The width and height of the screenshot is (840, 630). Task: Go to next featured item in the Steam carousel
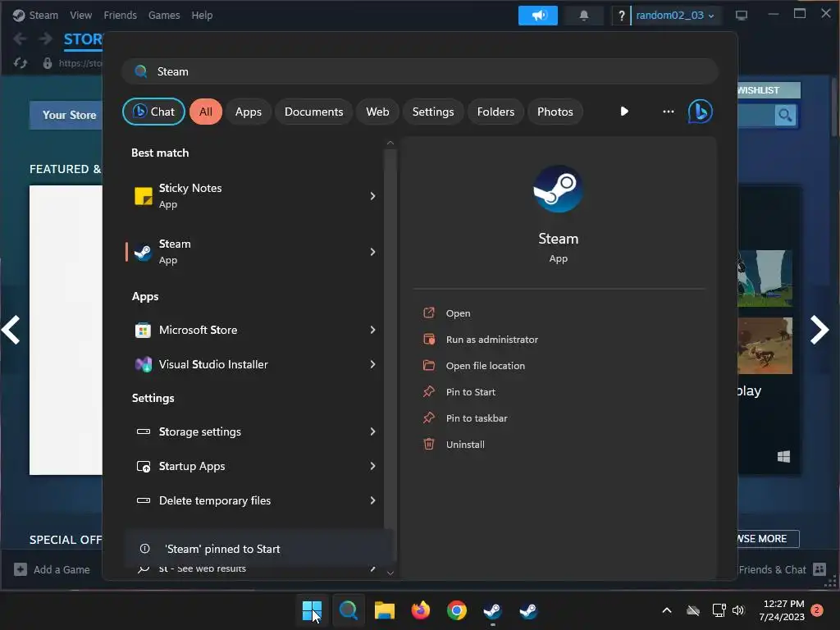[819, 330]
